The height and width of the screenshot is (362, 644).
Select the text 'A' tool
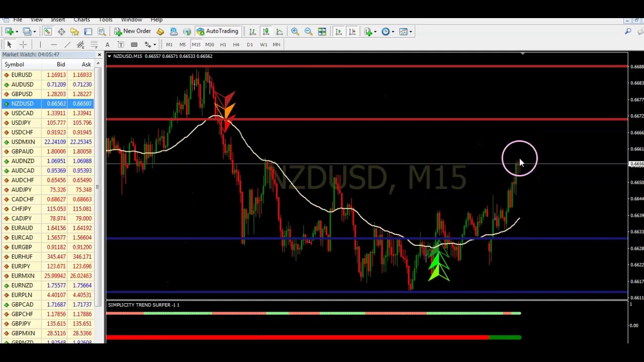point(107,45)
